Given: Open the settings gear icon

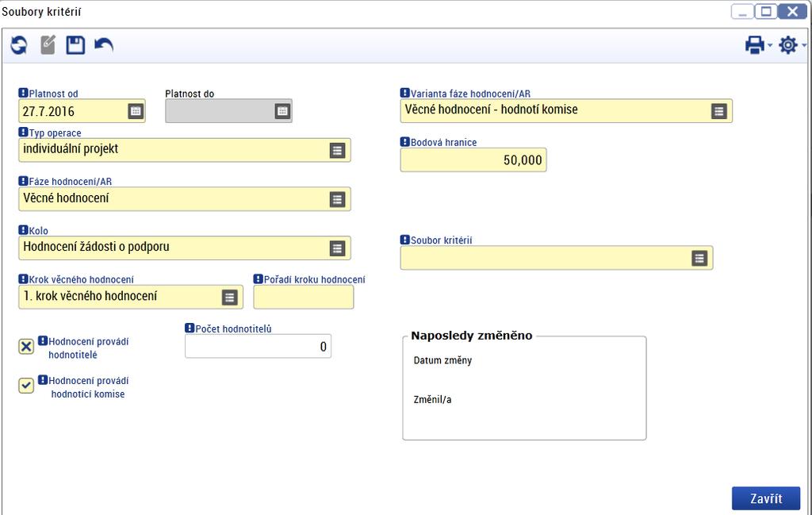Looking at the screenshot, I should point(788,45).
